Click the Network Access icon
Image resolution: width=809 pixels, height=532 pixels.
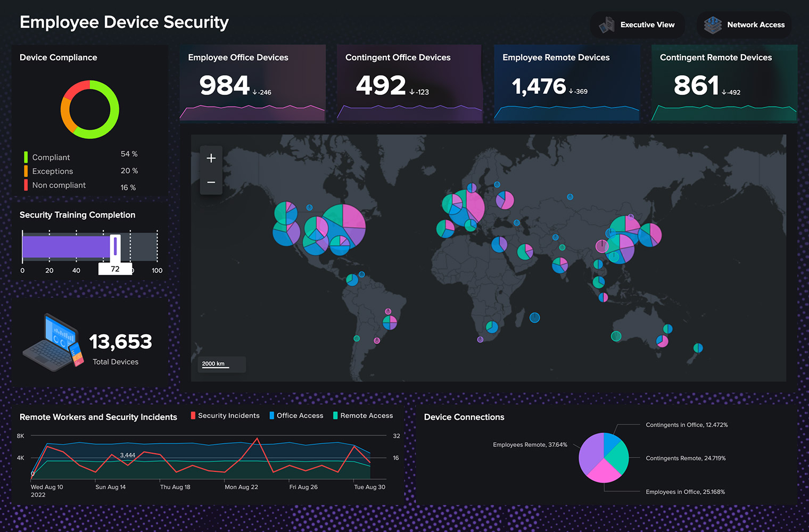point(712,24)
